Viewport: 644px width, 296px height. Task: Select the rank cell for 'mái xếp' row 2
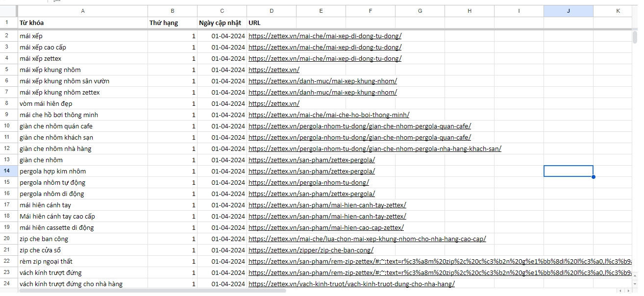click(x=173, y=36)
